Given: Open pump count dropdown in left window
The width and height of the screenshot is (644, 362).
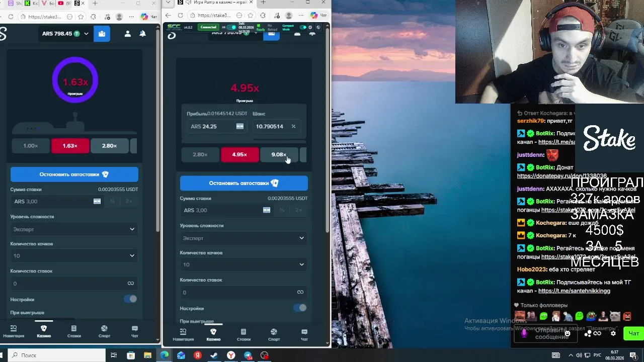Looking at the screenshot, I should pos(74,256).
